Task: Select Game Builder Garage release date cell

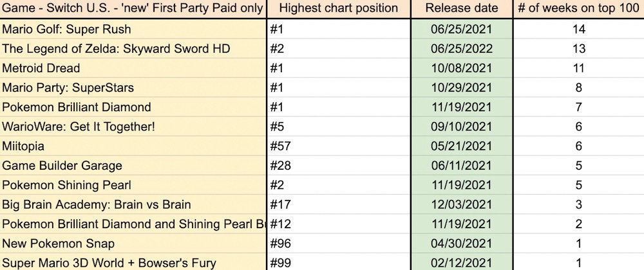Action: (x=462, y=166)
